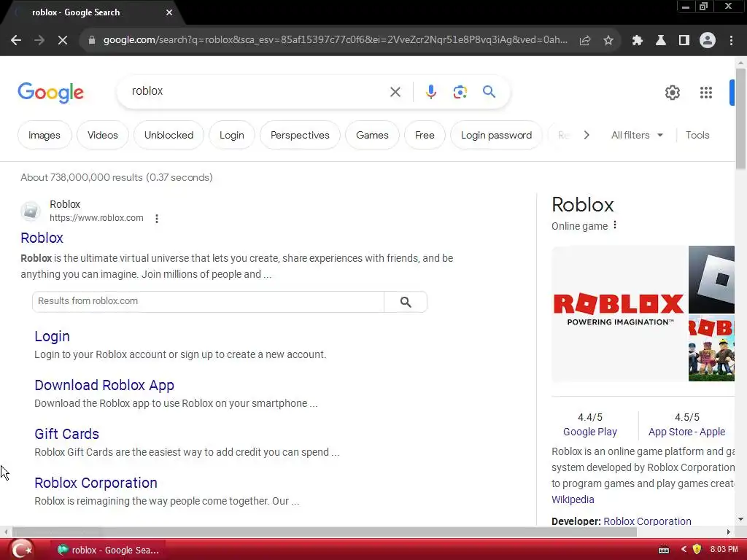Open the Roblox Powering Imagination image

[x=619, y=314]
